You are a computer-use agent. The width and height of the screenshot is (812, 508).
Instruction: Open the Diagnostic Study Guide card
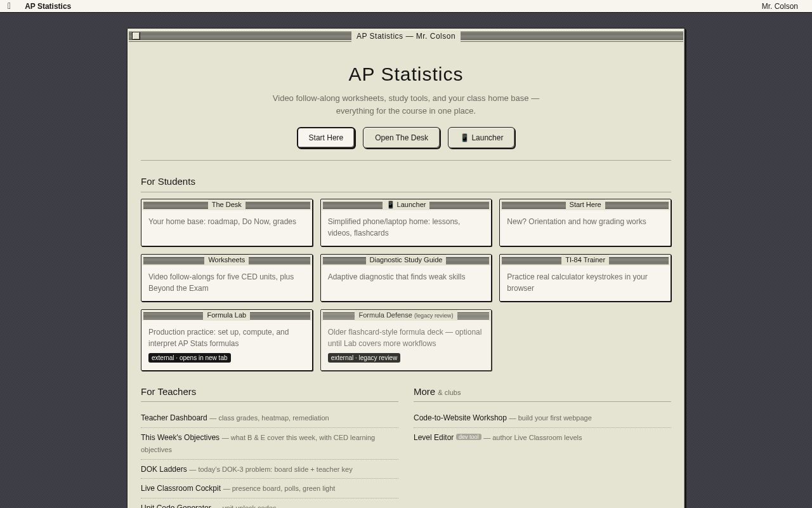coord(406,277)
